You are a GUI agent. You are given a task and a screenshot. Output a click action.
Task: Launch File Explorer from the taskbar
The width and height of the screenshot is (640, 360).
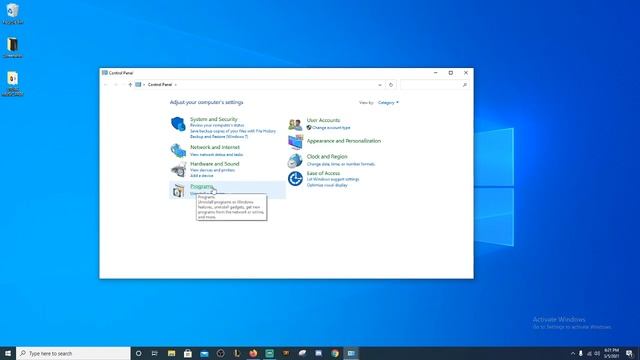pos(171,353)
